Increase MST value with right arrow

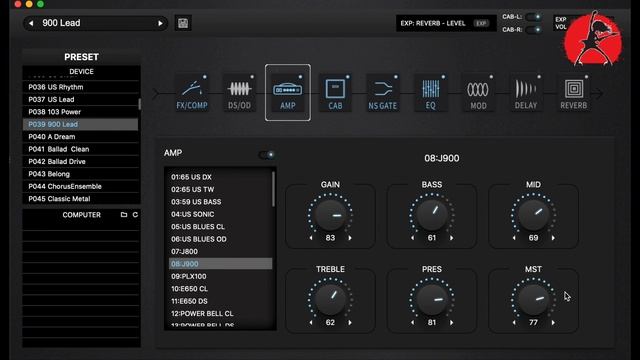point(553,322)
